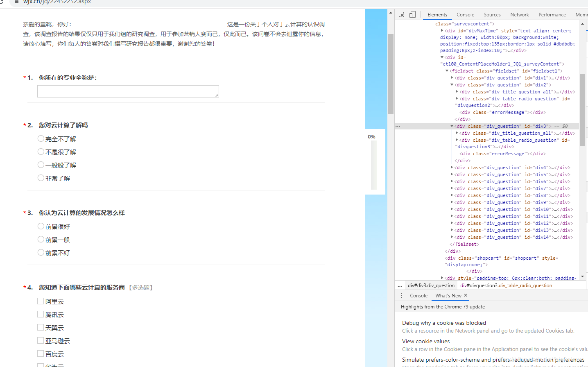The height and width of the screenshot is (367, 588).
Task: Choose the 前景一般 radio option
Action: pyautogui.click(x=41, y=240)
